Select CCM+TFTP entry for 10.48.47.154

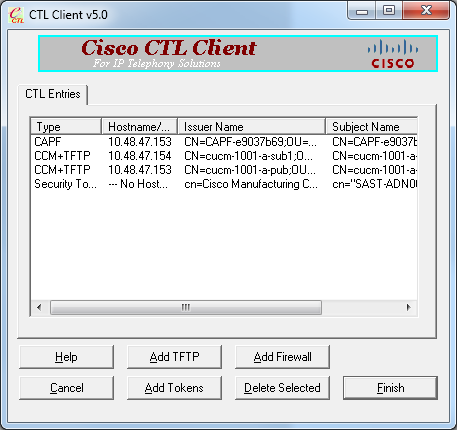224,156
